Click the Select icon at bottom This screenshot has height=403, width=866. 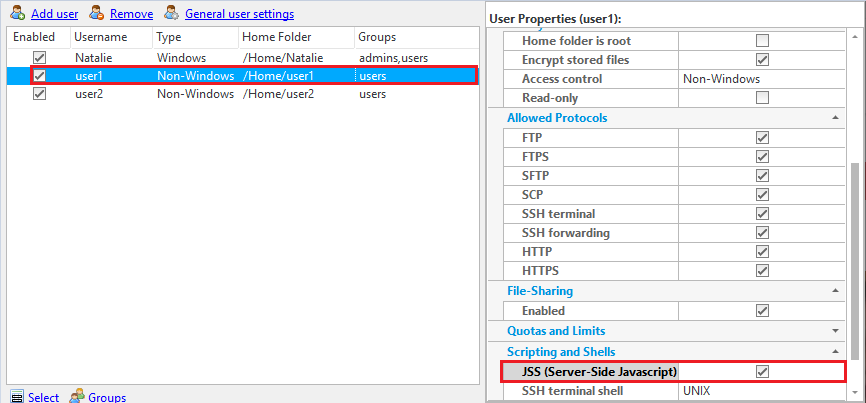[x=16, y=397]
